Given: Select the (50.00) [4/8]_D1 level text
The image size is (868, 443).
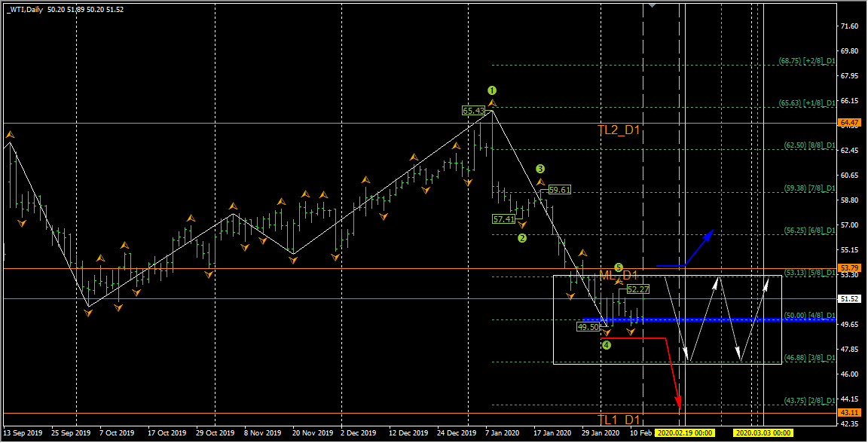Looking at the screenshot, I should [809, 316].
